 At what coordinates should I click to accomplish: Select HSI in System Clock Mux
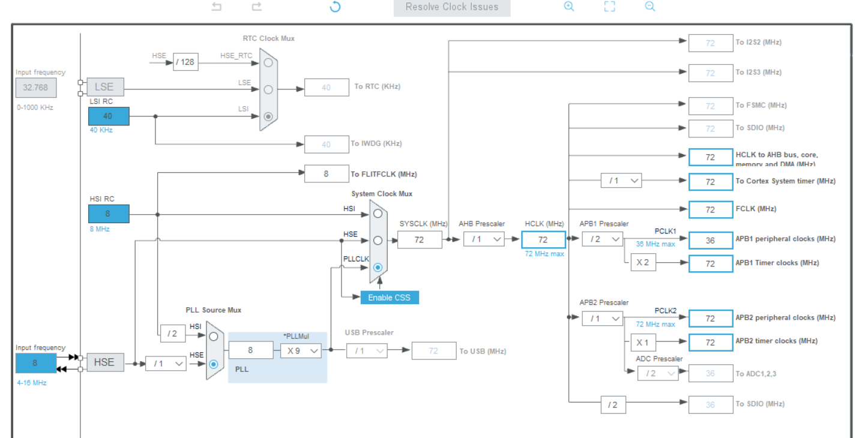(378, 213)
